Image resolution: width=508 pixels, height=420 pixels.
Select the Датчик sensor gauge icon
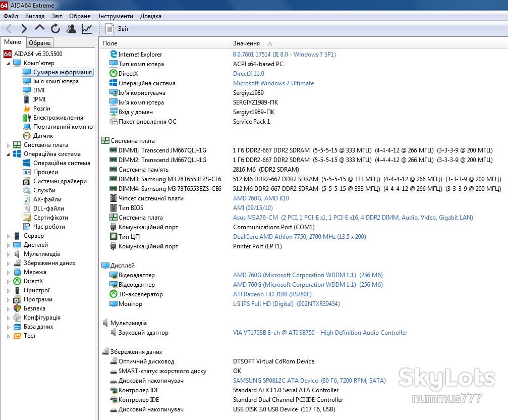(x=27, y=136)
